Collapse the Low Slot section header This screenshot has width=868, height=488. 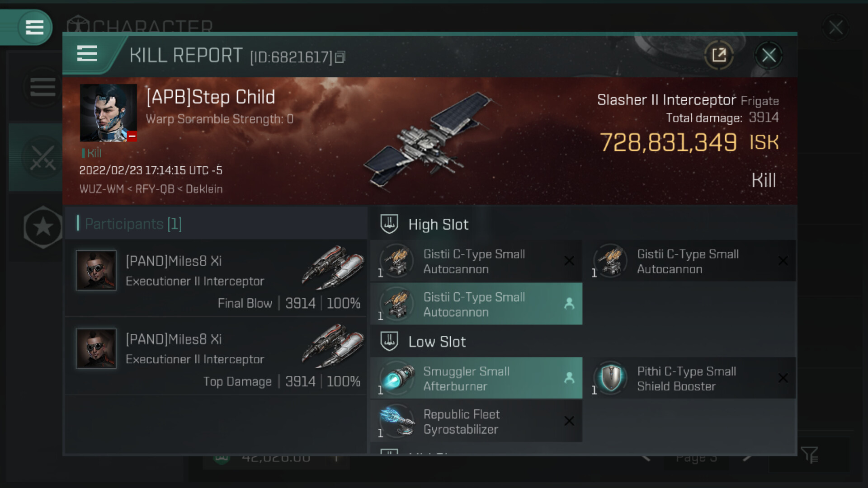(437, 342)
